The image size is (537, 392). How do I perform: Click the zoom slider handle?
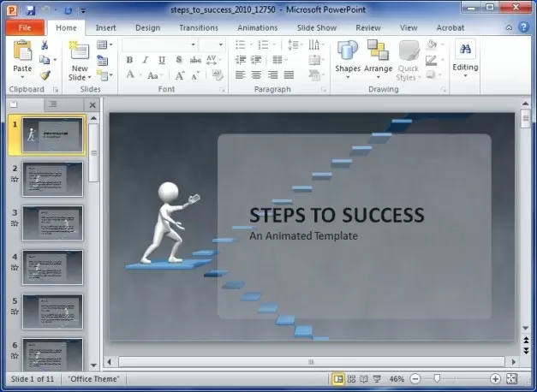click(x=438, y=378)
